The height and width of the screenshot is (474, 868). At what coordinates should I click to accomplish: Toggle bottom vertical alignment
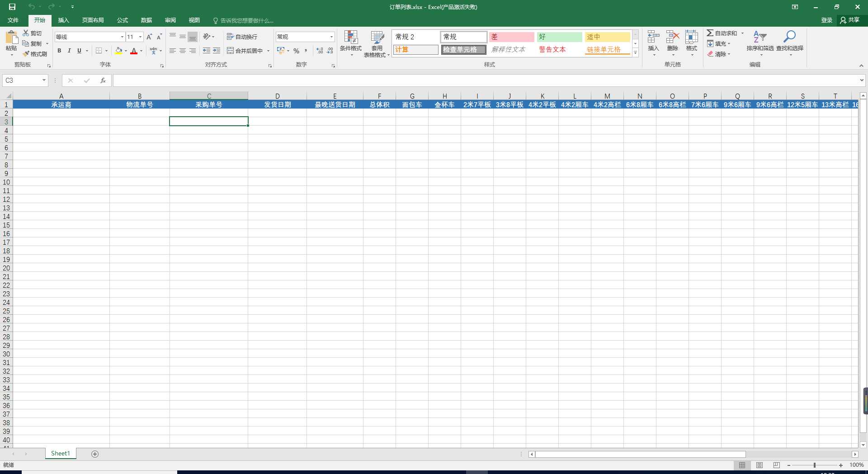pos(193,37)
